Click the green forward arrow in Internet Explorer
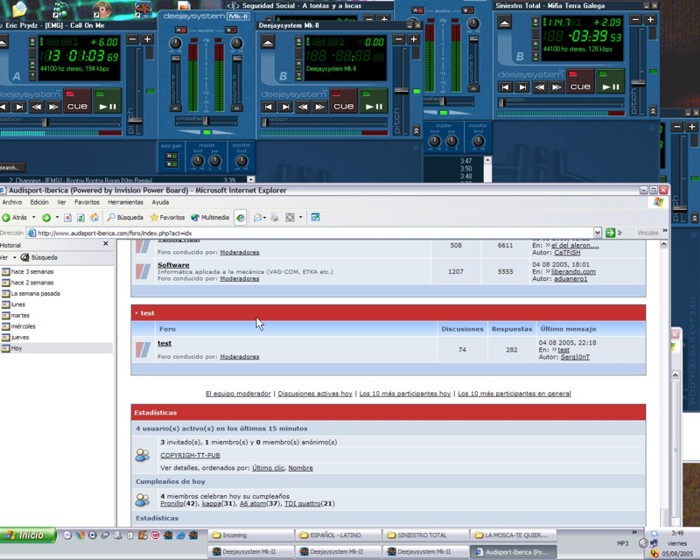The width and height of the screenshot is (700, 560). click(x=46, y=217)
